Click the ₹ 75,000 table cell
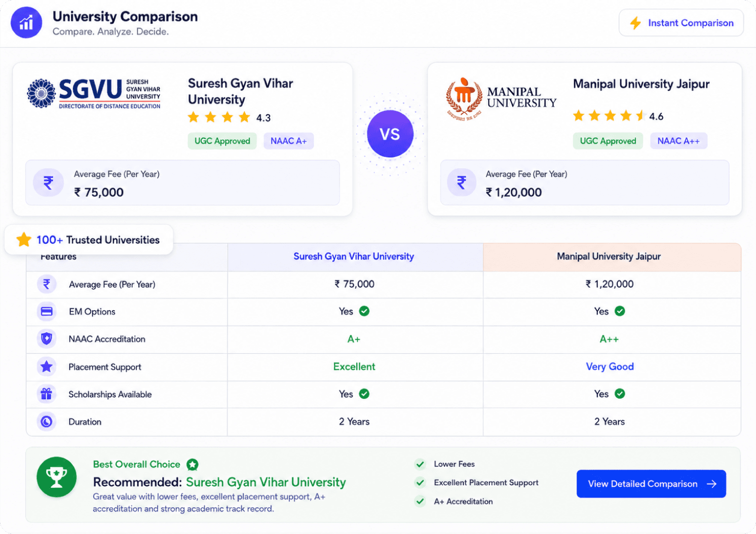Screen dimensions: 756x534 354,284
